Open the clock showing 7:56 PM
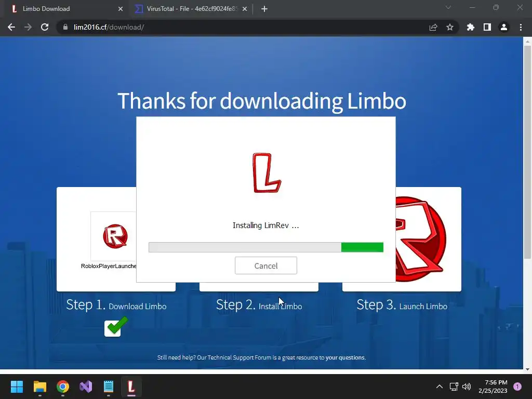The image size is (532, 399). point(493,387)
